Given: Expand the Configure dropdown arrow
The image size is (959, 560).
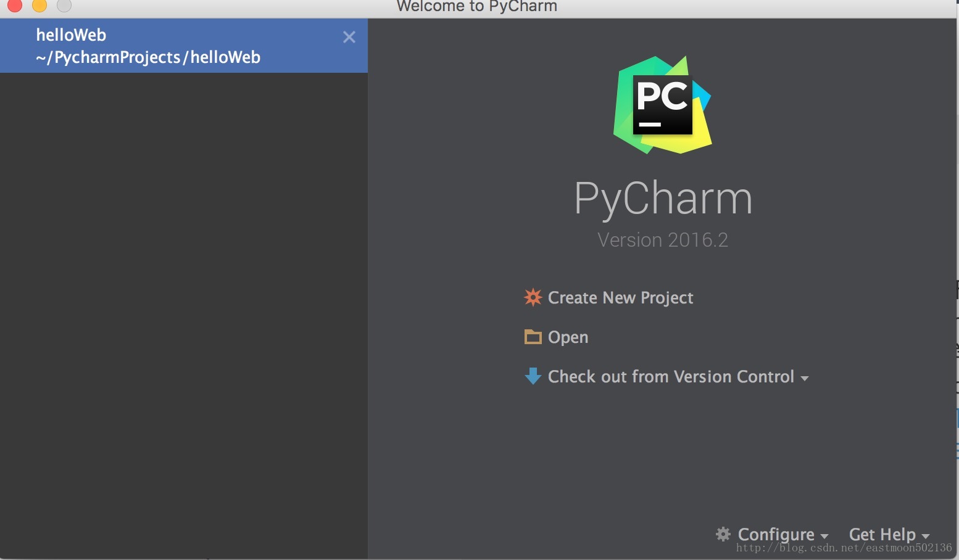Looking at the screenshot, I should pyautogui.click(x=824, y=537).
